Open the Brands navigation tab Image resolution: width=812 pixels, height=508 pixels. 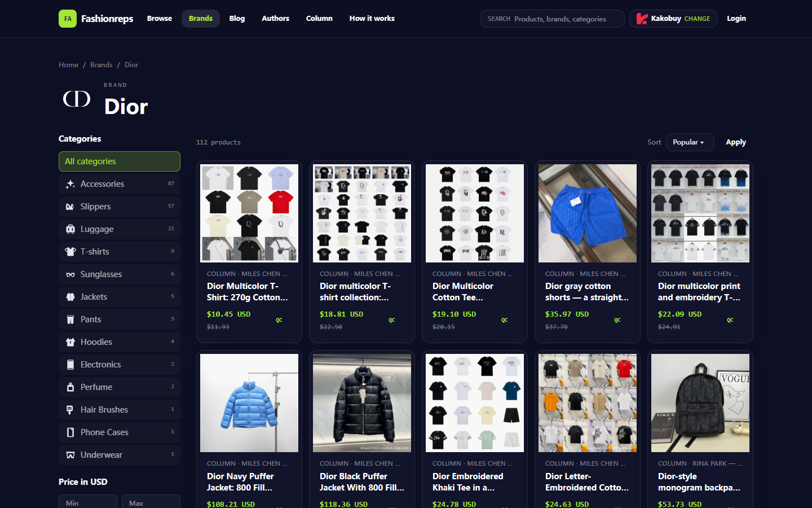click(201, 19)
